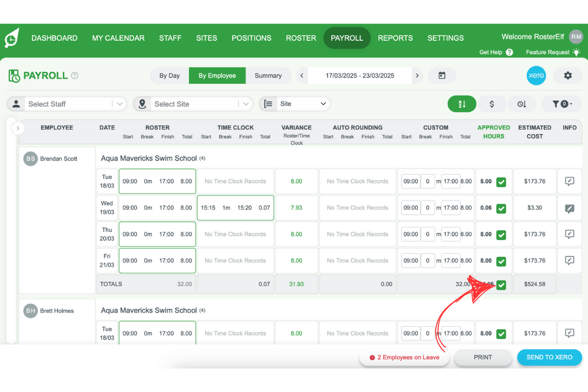Open the Select Site dropdown
588x392 pixels.
[x=193, y=104]
